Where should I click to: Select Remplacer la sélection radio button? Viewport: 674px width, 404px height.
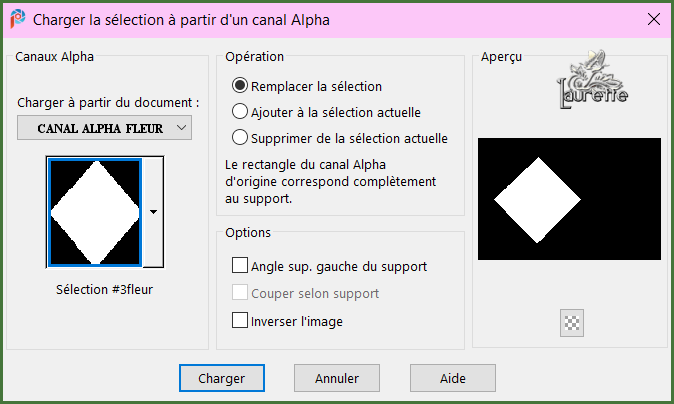coord(240,86)
